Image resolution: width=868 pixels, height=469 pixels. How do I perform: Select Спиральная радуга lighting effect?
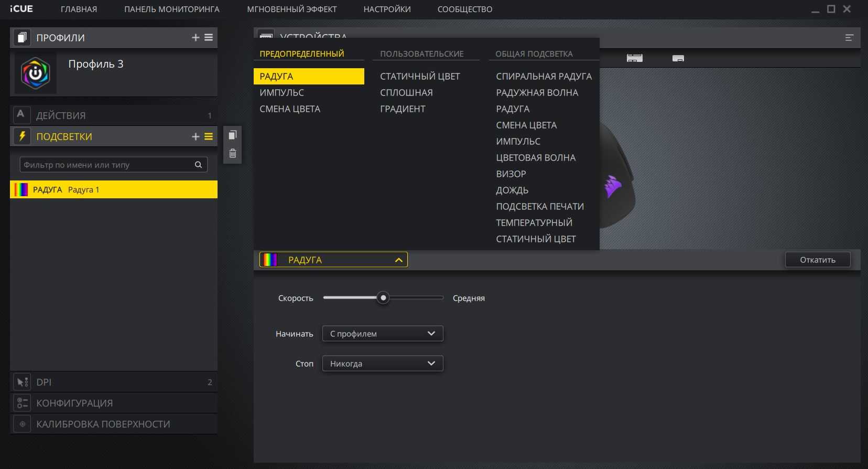click(x=544, y=77)
